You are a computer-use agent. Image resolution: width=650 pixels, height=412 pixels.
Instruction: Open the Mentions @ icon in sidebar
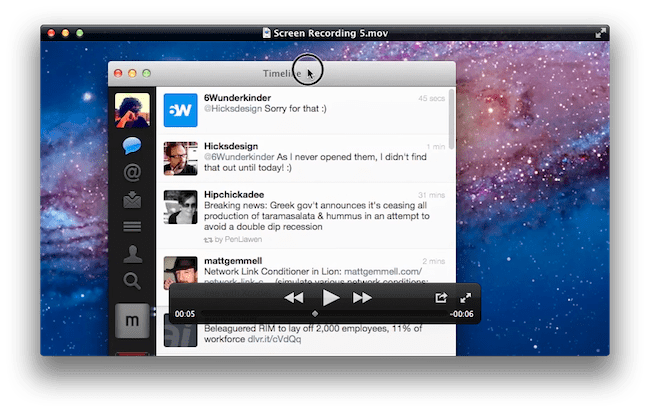pos(131,173)
